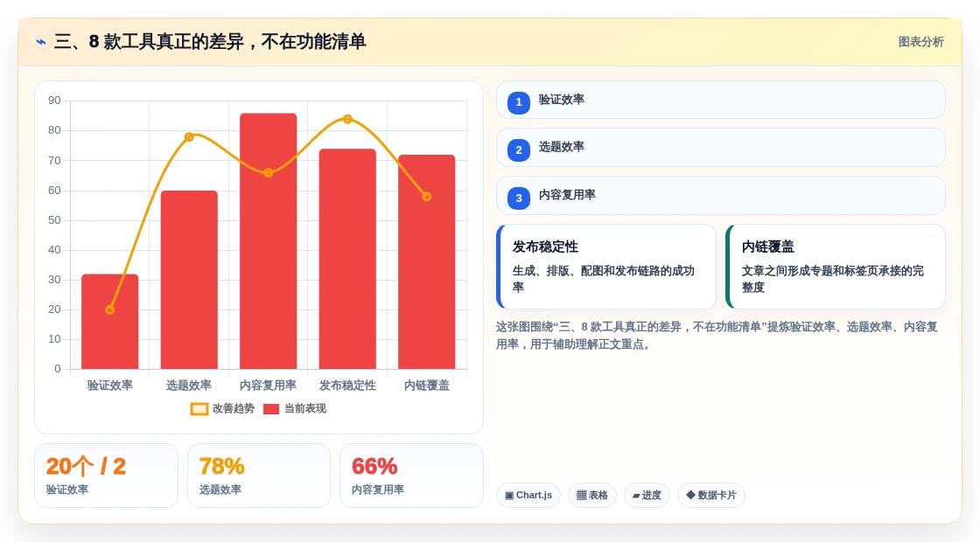The width and height of the screenshot is (980, 542).
Task: Click the 78% 选题效率 stat card
Action: [259, 476]
